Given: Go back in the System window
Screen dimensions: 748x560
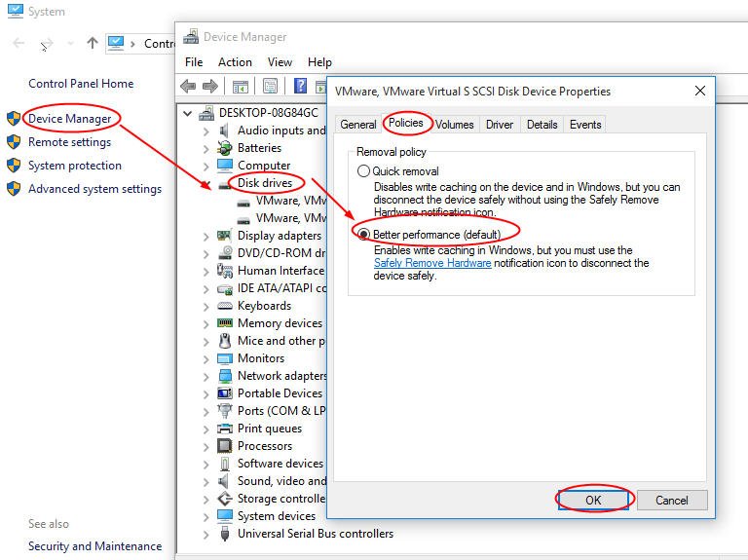Looking at the screenshot, I should [19, 44].
